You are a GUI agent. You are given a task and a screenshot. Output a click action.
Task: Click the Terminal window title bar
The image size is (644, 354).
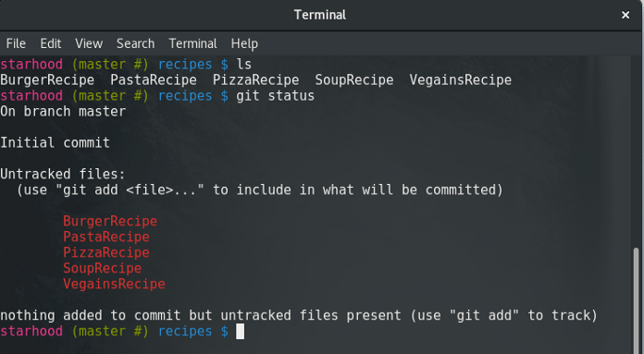(320, 15)
